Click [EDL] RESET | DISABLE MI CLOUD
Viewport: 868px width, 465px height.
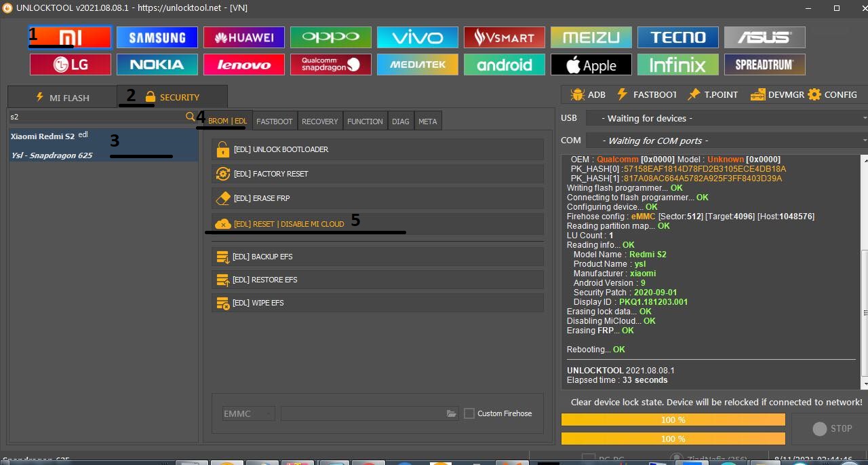click(378, 223)
